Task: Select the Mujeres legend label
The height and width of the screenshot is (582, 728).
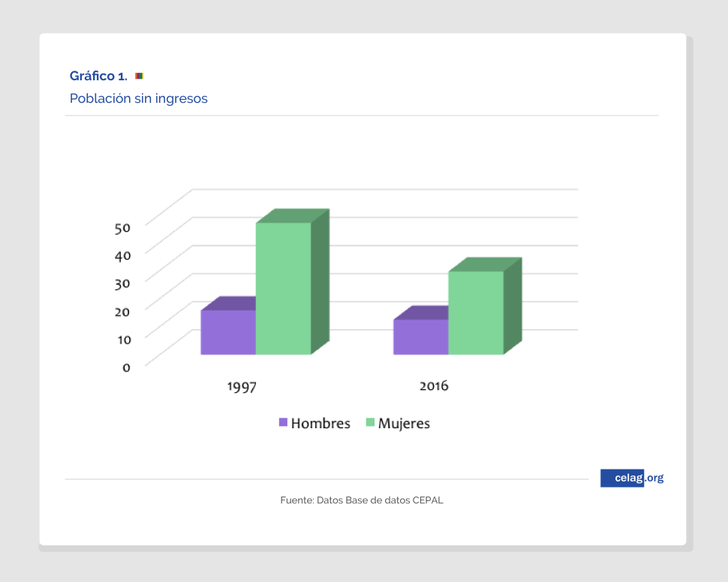Action: coord(404,423)
